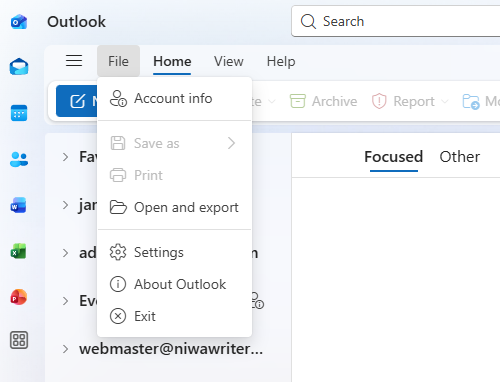Click the New mail compose button
This screenshot has height=382, width=500.
click(x=77, y=101)
